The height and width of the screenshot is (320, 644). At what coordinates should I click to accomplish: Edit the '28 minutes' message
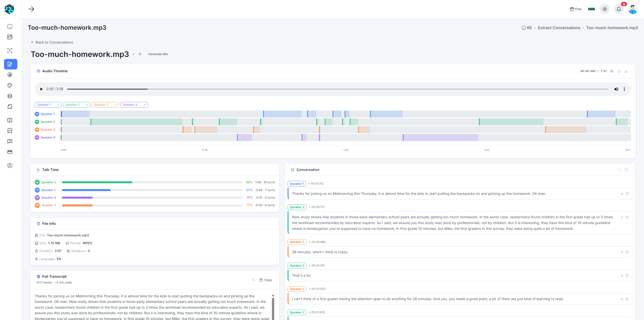tap(622, 252)
